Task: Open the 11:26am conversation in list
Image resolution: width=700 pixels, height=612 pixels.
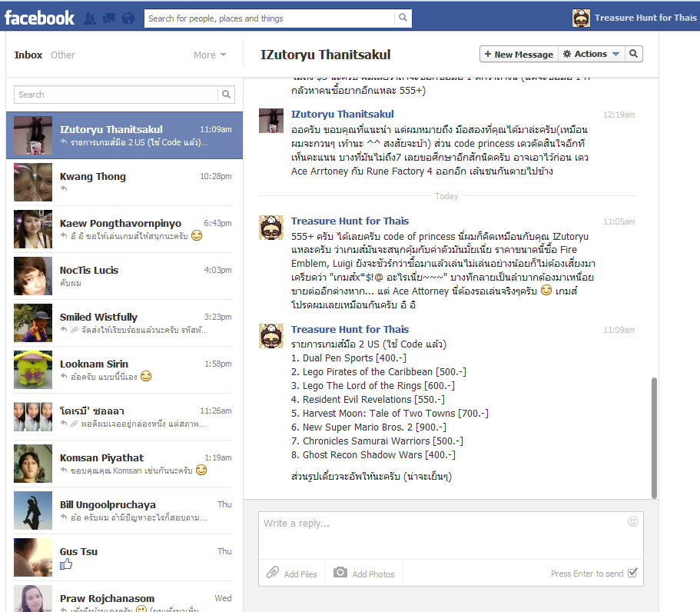Action: click(x=124, y=417)
